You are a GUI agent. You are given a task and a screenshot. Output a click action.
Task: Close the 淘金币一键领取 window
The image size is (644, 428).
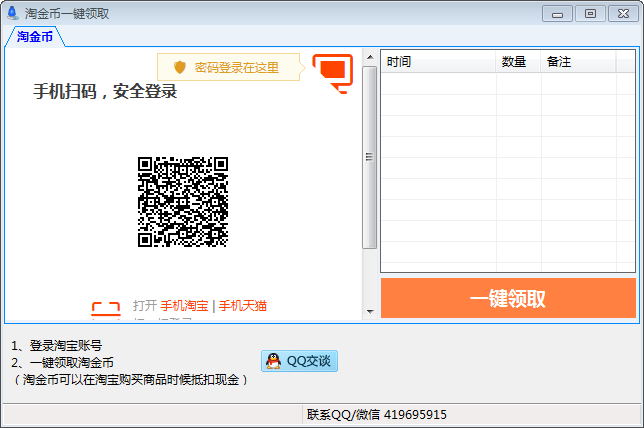[623, 14]
